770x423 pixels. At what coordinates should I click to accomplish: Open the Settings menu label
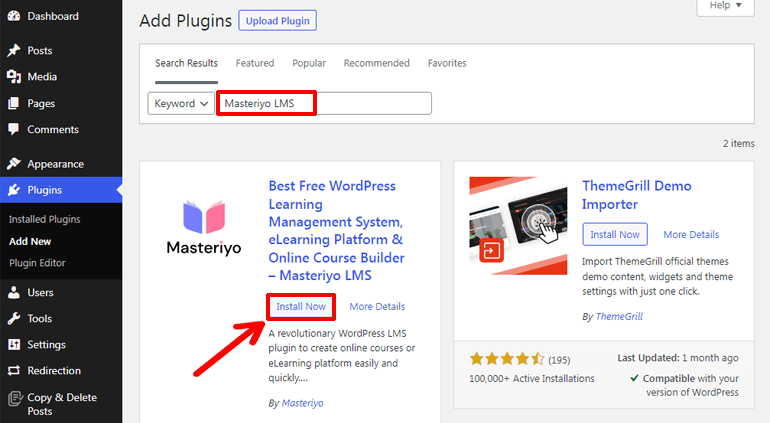coord(46,345)
